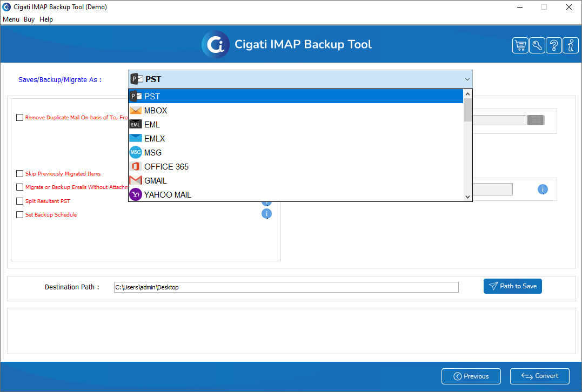Go back with the Previous button

471,376
